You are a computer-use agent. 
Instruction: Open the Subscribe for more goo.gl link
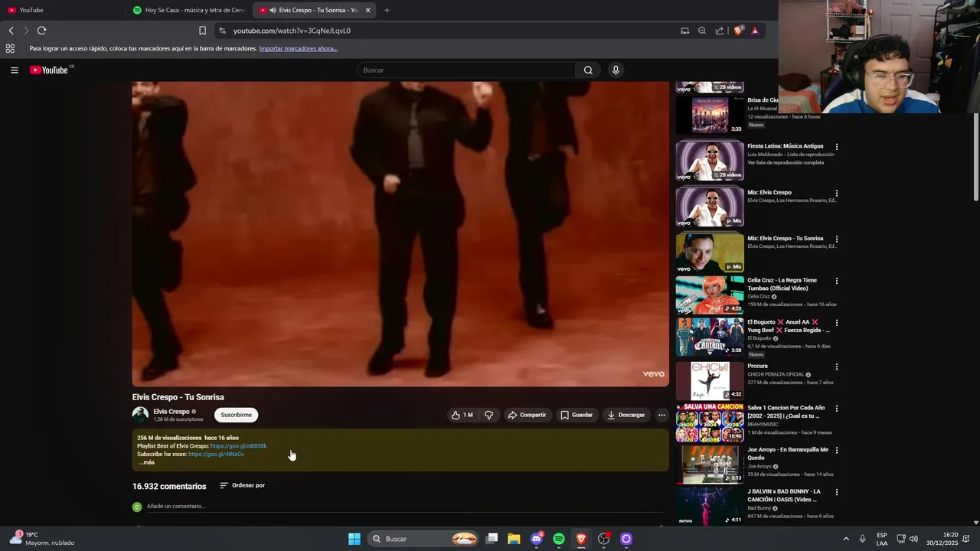tap(216, 454)
